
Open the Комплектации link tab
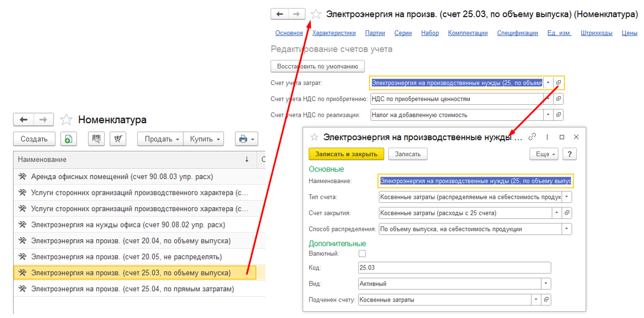(468, 33)
